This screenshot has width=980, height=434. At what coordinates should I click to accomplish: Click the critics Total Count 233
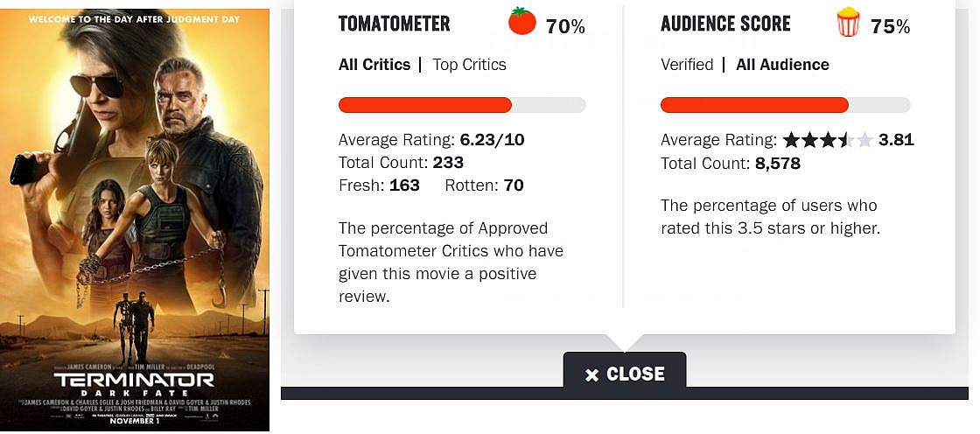(x=448, y=163)
